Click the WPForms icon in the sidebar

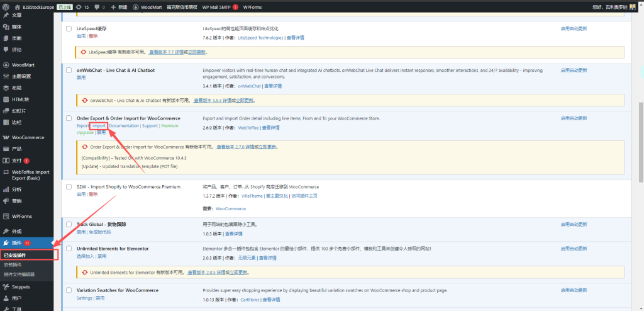(6, 217)
